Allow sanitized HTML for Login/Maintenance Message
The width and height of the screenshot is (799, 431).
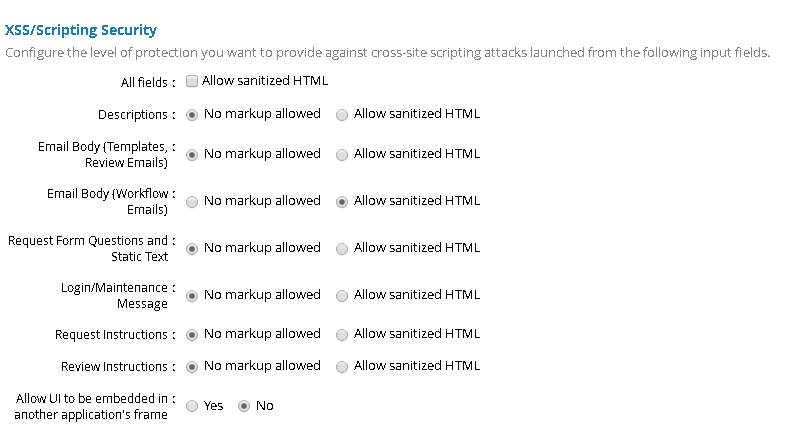pyautogui.click(x=342, y=296)
